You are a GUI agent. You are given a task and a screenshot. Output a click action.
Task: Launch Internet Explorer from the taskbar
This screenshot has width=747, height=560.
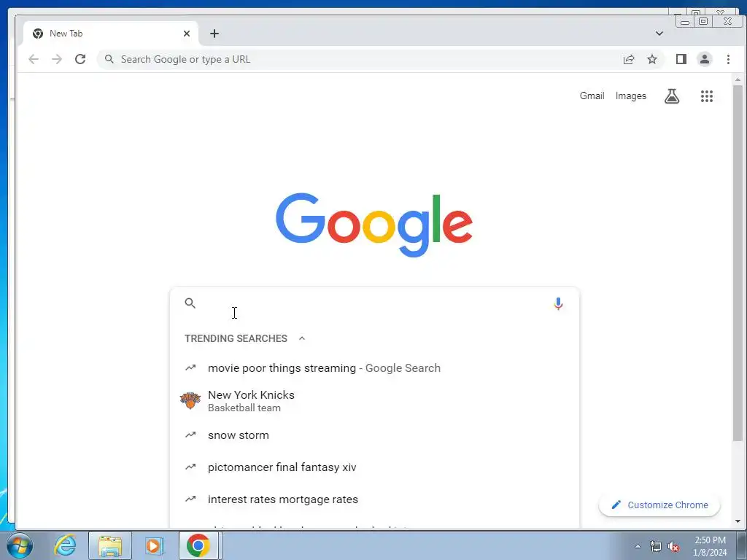[65, 545]
